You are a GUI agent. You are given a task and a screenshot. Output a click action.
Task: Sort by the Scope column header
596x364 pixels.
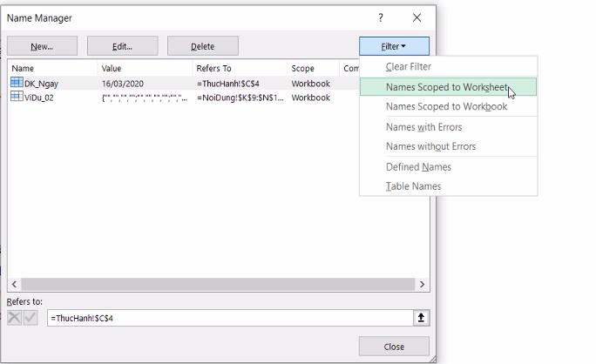click(302, 69)
